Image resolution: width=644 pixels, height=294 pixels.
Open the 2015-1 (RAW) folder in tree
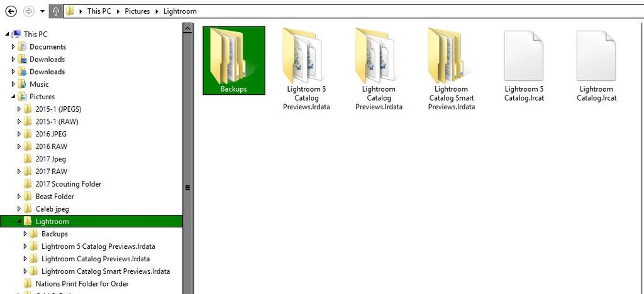57,121
